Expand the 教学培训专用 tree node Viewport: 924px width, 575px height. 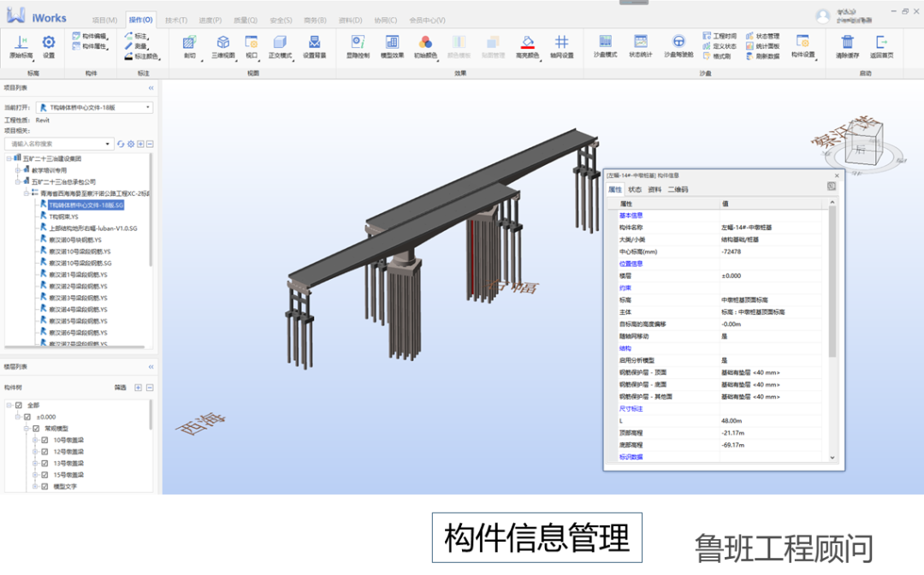[x=18, y=170]
